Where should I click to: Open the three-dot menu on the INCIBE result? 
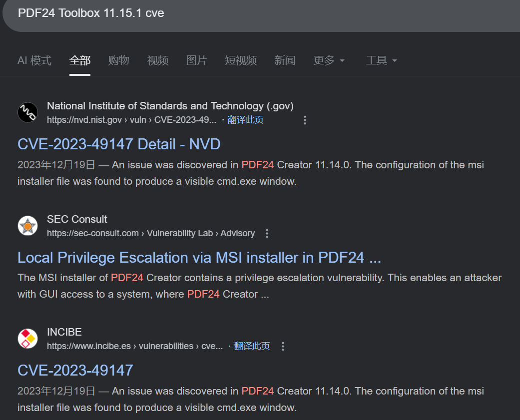click(x=283, y=346)
